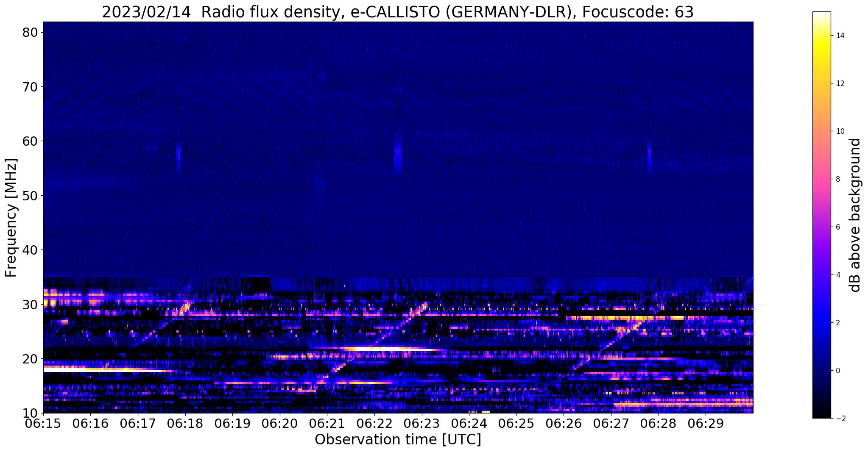Click the 50 MHz frequency tick label
The image size is (868, 452).
coord(31,195)
